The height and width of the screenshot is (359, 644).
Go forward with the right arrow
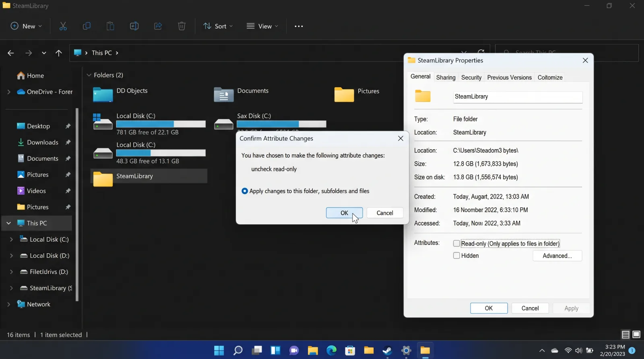28,53
